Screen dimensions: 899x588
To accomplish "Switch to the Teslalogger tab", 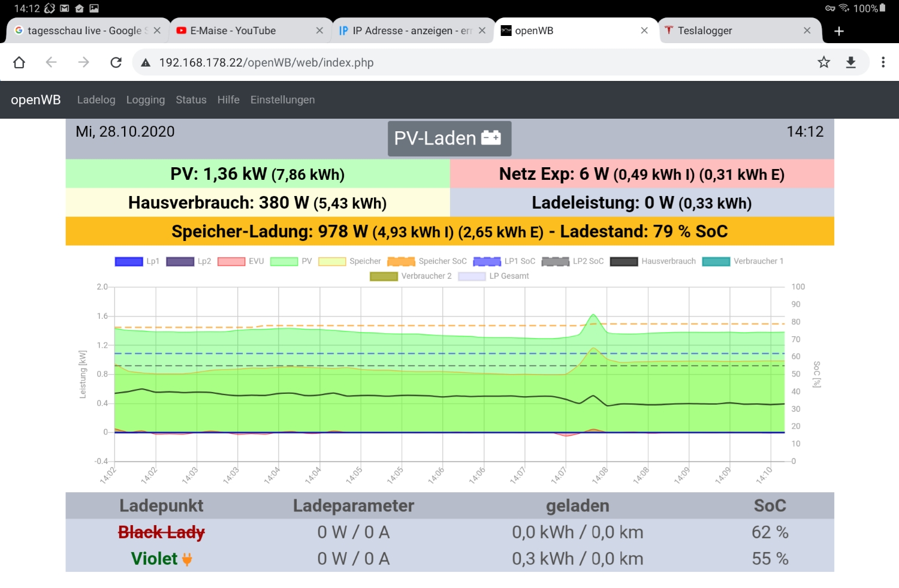I will (705, 31).
